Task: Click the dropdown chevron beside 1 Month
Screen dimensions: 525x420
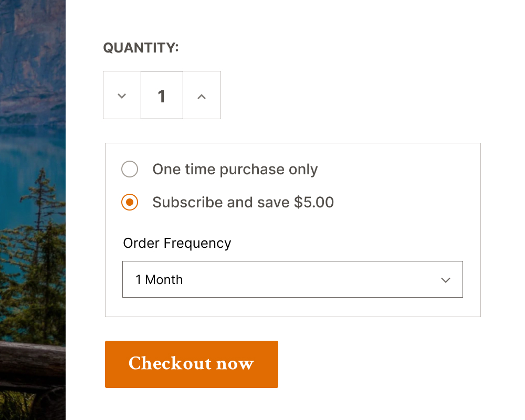Action: (x=446, y=280)
